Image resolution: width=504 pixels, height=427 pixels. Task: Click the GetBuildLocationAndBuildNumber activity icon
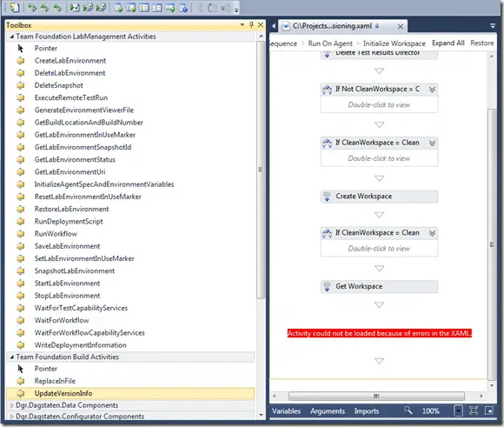[x=21, y=123]
